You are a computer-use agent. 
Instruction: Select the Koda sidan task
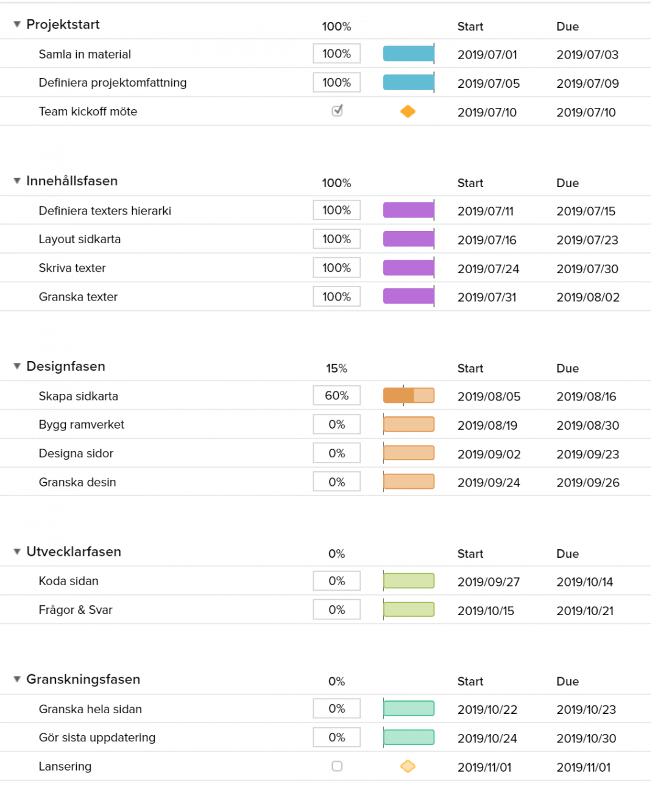click(68, 581)
